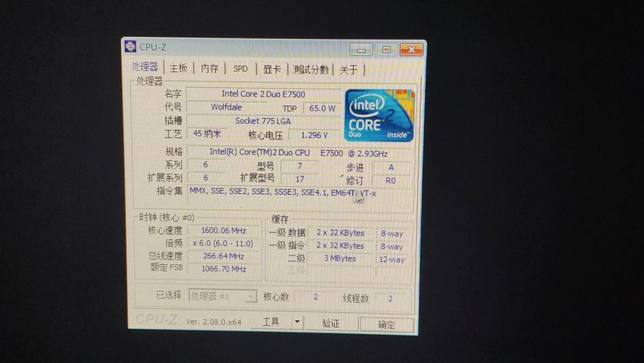Click the 线程数 value 2

point(390,298)
